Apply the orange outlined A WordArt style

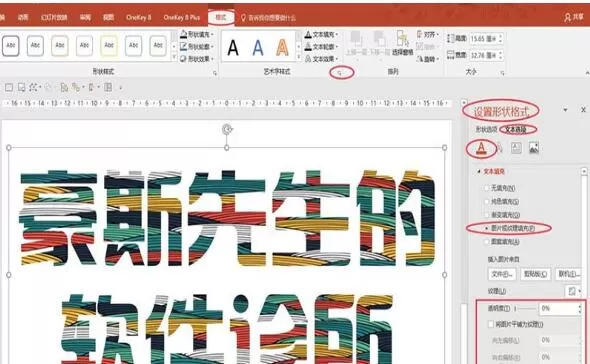coord(282,48)
